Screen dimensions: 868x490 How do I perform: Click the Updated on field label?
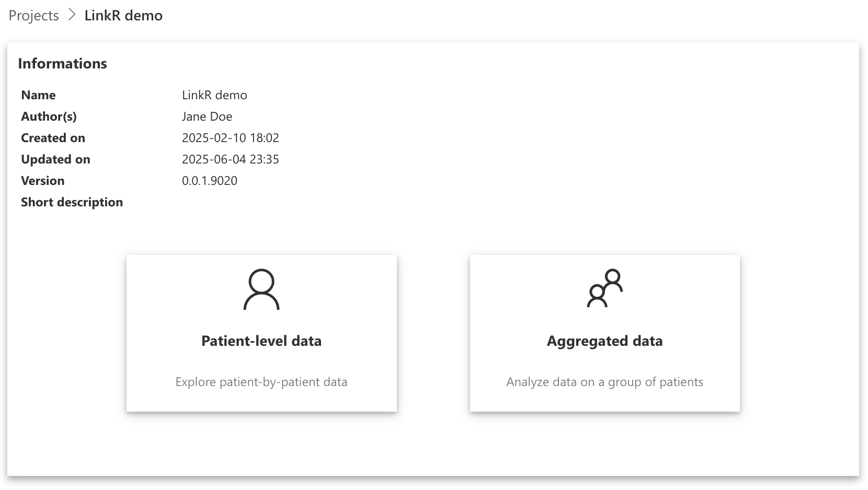point(55,159)
